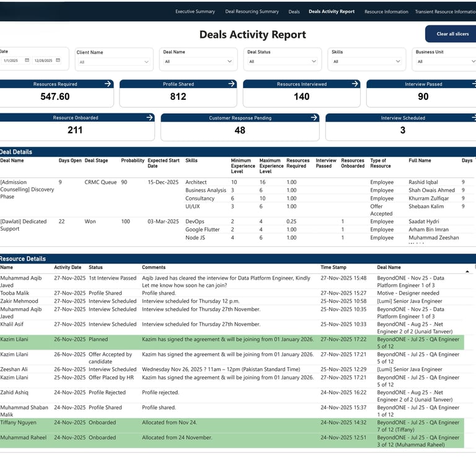Sort by Deal Stage column header
Image resolution: width=476 pixels, height=465 pixels.
[x=96, y=161]
